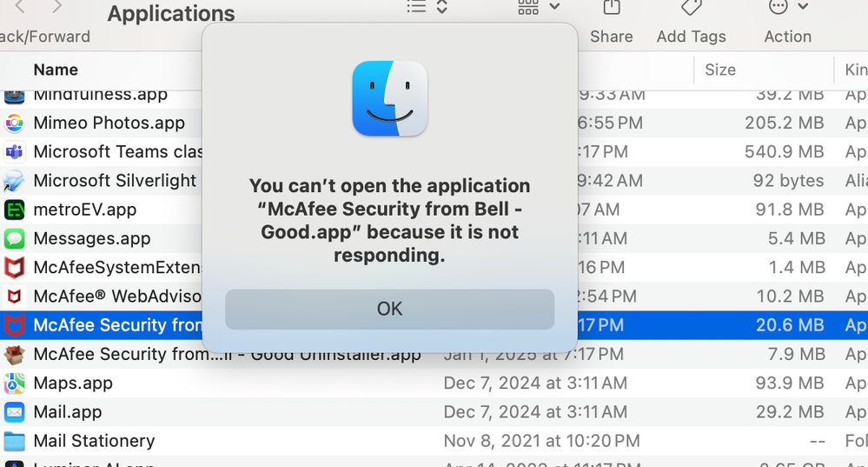Click the Finder face icon in dialog
Image resolution: width=868 pixels, height=467 pixels.
[390, 98]
